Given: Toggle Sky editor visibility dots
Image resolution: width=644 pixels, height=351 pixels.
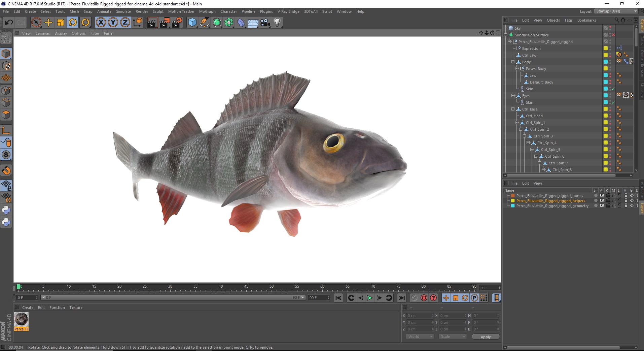Looking at the screenshot, I should [610, 28].
